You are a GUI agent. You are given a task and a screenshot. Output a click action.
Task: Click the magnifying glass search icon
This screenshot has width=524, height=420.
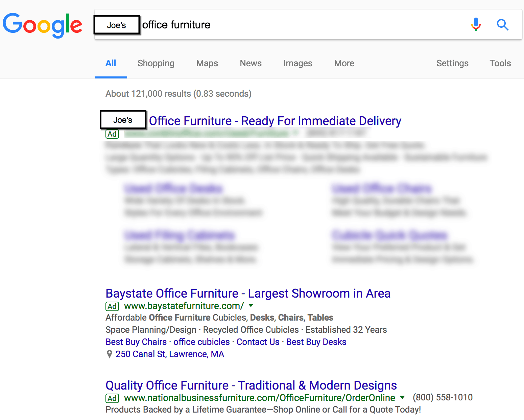[x=503, y=25]
